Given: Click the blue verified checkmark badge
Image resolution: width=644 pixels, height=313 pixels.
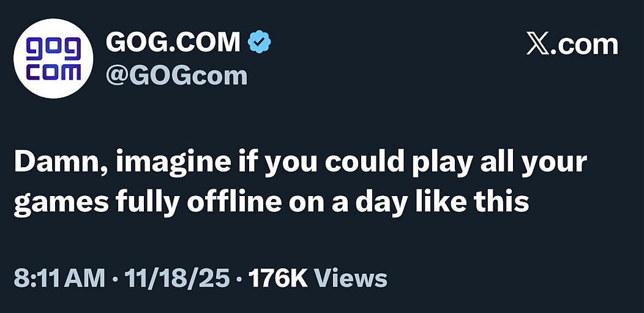Looking at the screenshot, I should click(x=259, y=42).
